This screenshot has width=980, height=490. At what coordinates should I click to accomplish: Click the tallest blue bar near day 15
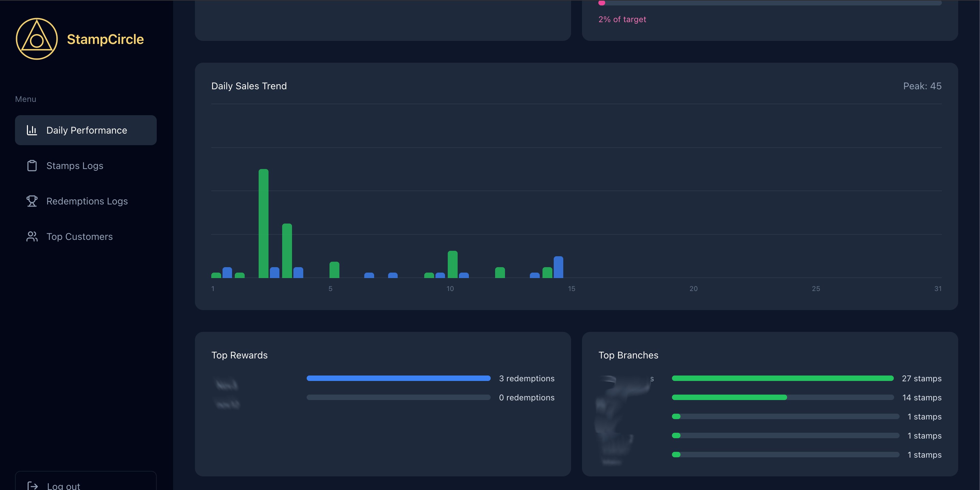(558, 267)
